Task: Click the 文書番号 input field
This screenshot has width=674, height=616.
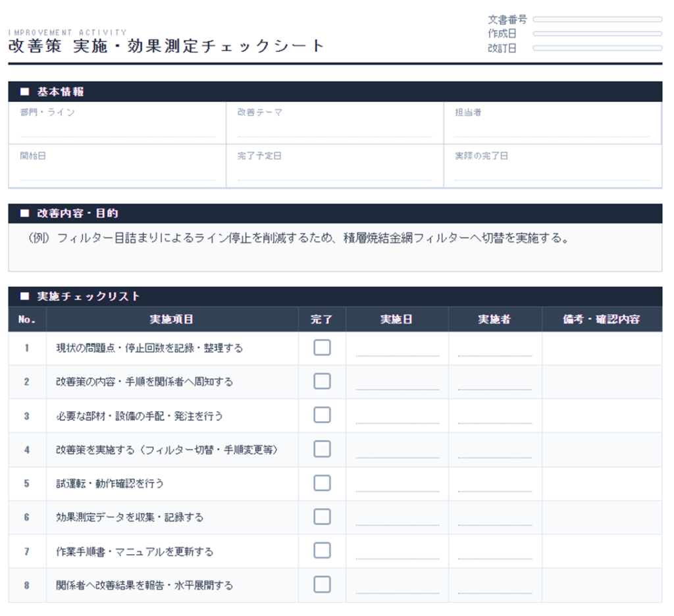Action: (597, 20)
